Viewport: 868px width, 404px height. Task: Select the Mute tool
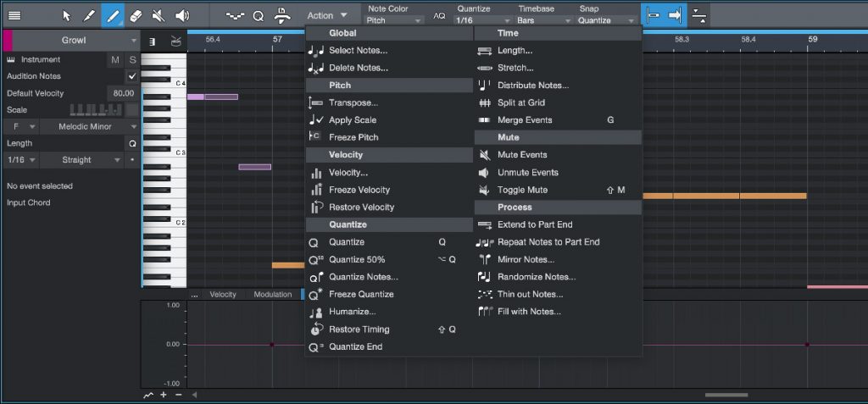[x=159, y=15]
